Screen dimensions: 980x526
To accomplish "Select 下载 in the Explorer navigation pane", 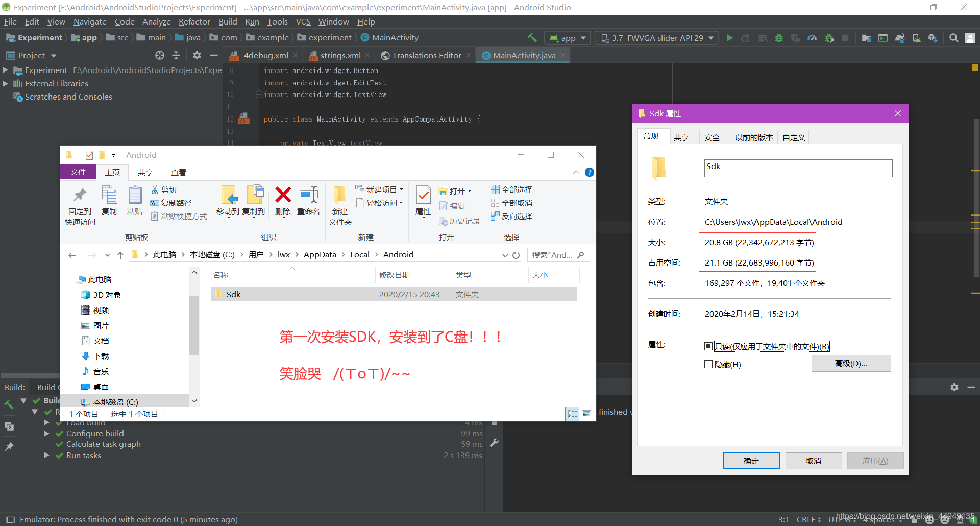I will point(95,356).
